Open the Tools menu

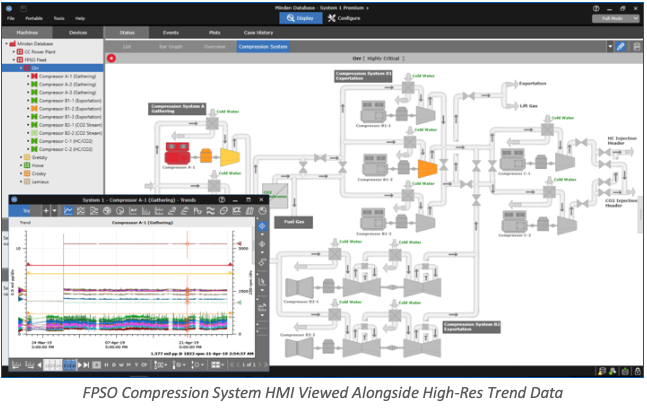(59, 18)
